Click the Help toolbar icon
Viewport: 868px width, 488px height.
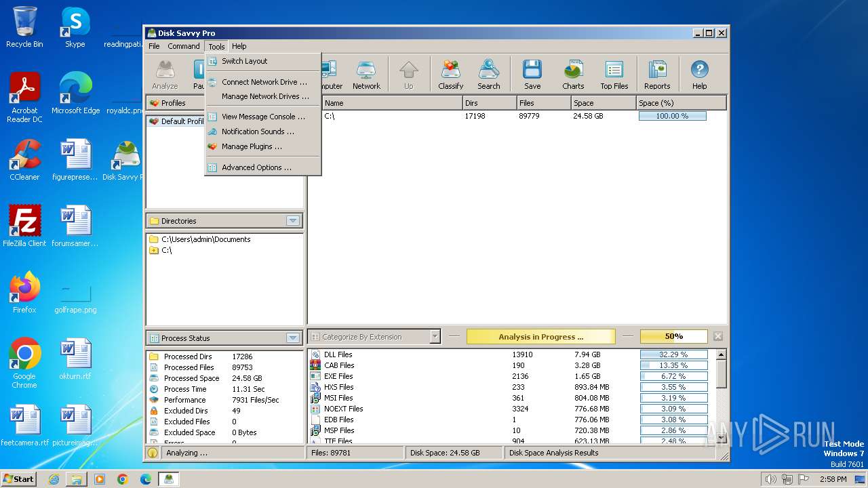[699, 75]
